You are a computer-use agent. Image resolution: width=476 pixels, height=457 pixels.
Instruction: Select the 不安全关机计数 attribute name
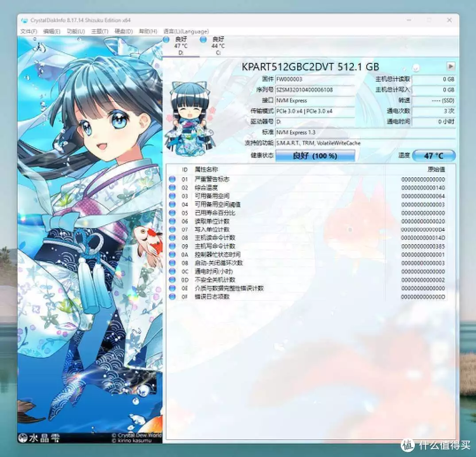point(215,280)
